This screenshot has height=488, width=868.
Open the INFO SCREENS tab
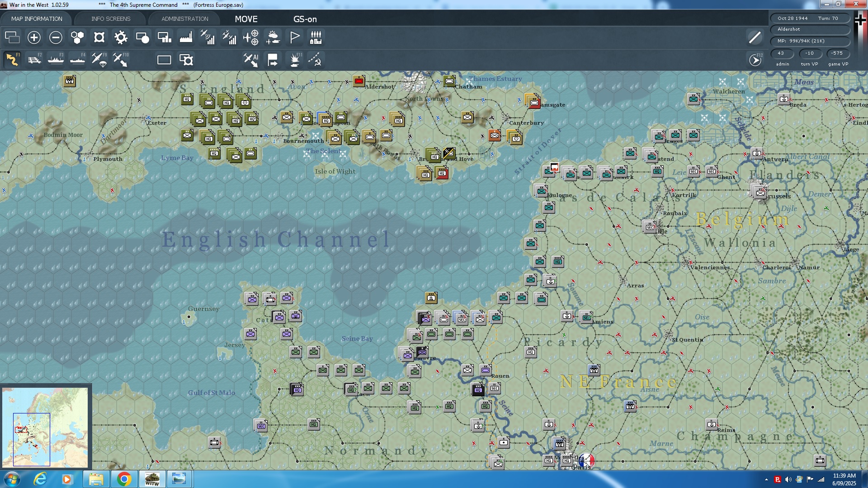pos(111,19)
